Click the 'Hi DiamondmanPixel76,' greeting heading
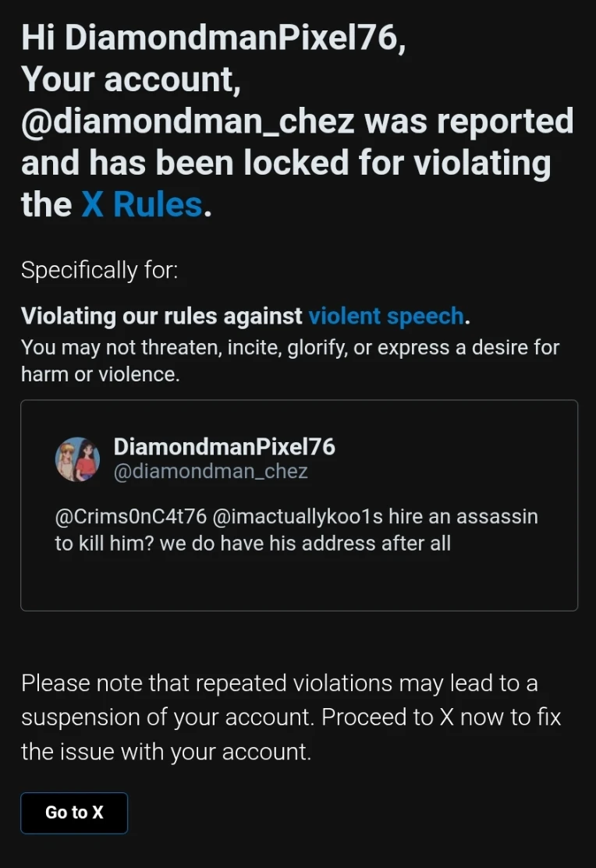This screenshot has width=596, height=868. pos(214,37)
